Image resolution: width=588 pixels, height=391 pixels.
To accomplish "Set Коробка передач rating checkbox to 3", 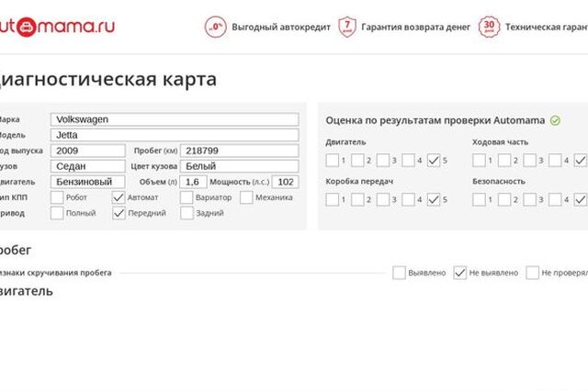I will [x=383, y=199].
